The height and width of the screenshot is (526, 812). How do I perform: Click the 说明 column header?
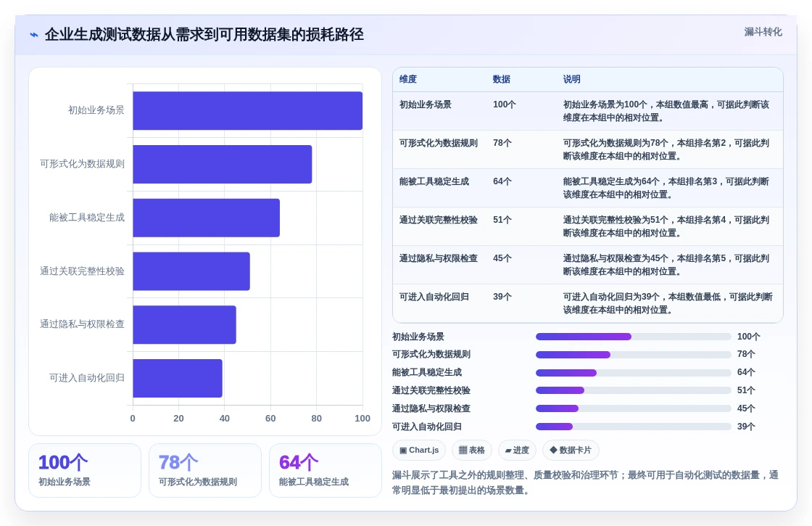coord(572,79)
